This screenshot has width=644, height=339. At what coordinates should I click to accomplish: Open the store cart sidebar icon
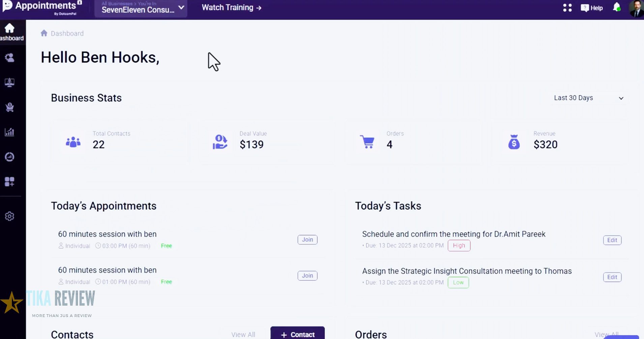(x=9, y=107)
